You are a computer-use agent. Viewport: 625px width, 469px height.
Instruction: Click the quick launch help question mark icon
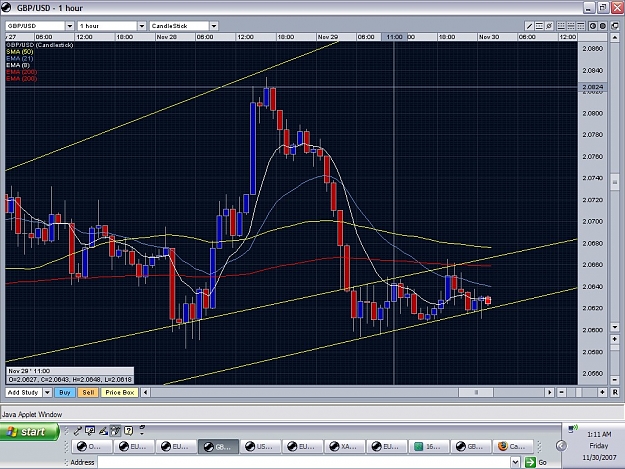click(x=128, y=431)
